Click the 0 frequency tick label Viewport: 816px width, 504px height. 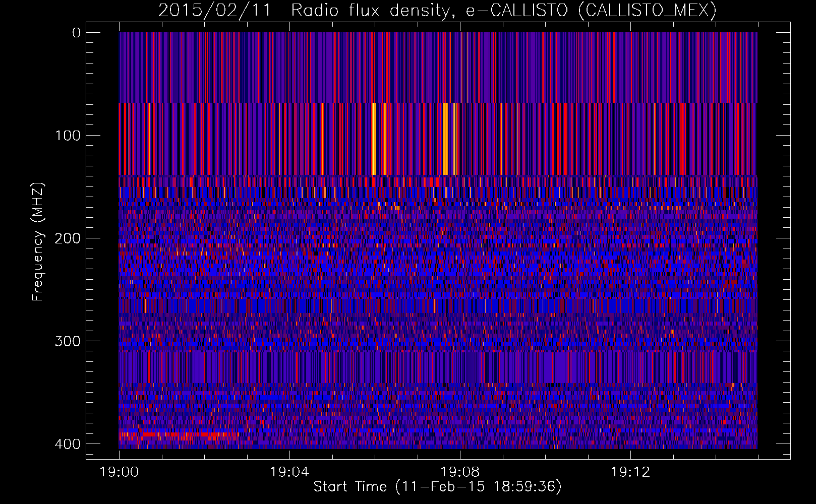click(76, 33)
